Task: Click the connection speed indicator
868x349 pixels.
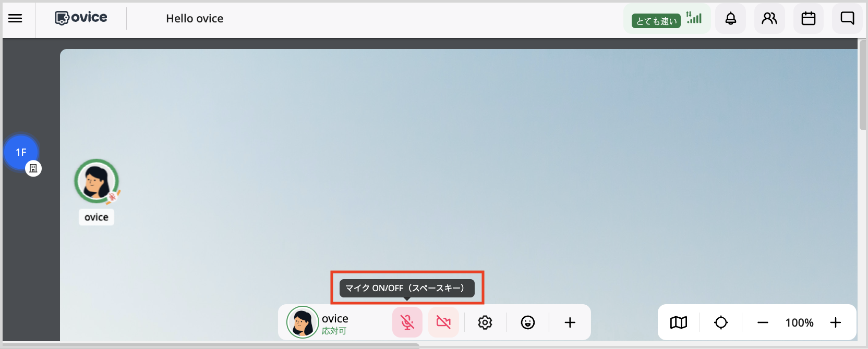Action: (667, 19)
